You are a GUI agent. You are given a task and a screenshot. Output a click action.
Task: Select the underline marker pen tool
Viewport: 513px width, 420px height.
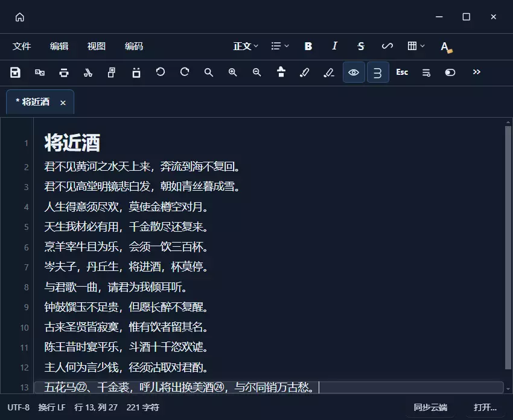(329, 72)
